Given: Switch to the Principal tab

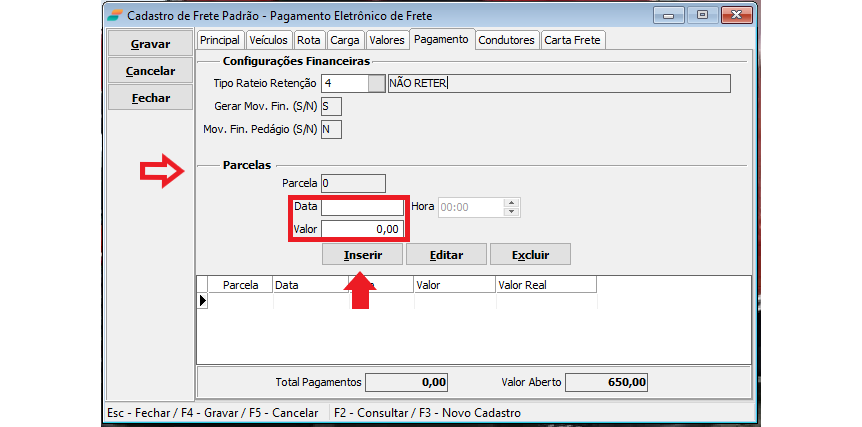Looking at the screenshot, I should [220, 40].
